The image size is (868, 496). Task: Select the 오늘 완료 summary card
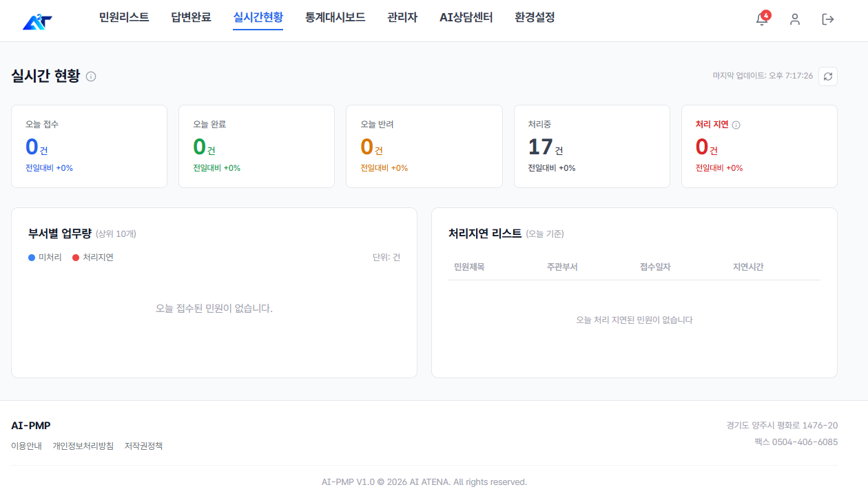coord(256,146)
